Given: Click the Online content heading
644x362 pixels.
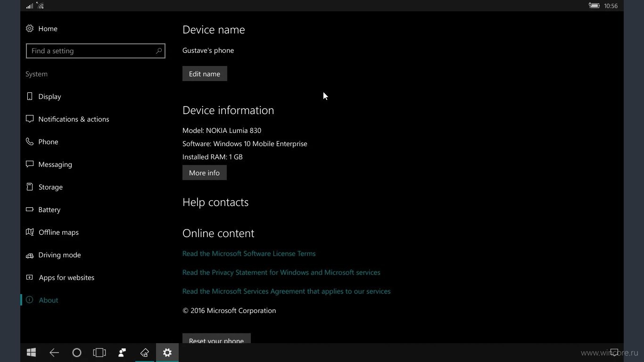Looking at the screenshot, I should pos(218,233).
